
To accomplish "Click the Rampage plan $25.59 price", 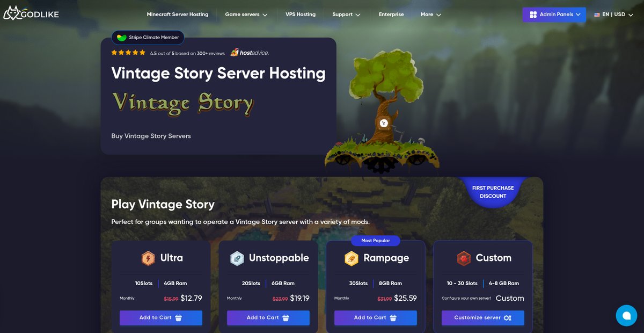I will (x=405, y=298).
